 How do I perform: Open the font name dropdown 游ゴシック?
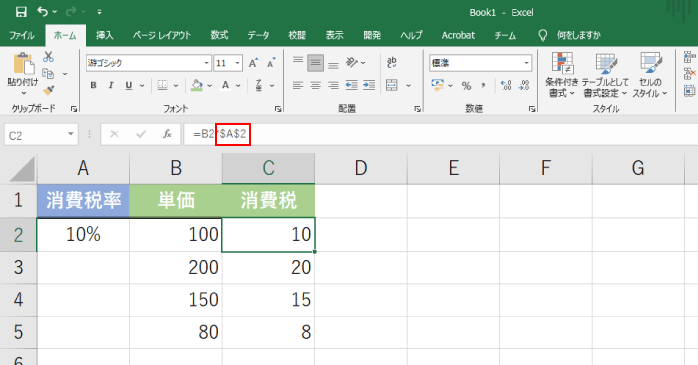pos(207,63)
